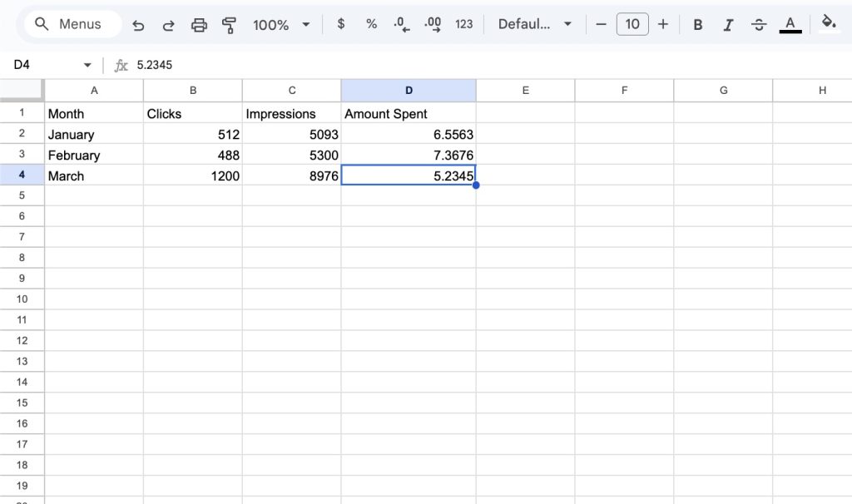Screen dimensions: 852x504
Task: Select column B header
Action: (193, 91)
